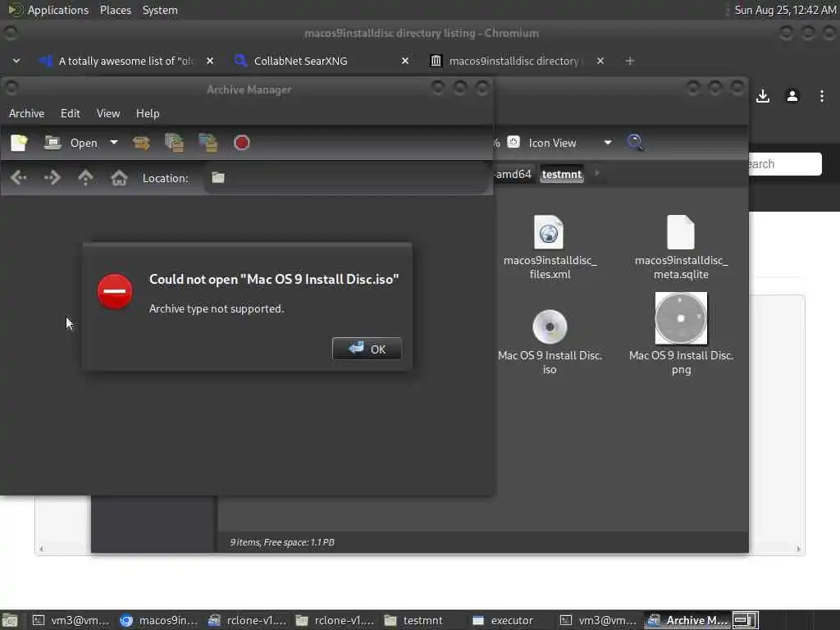840x630 pixels.
Task: Click the web page search field
Action: [785, 164]
